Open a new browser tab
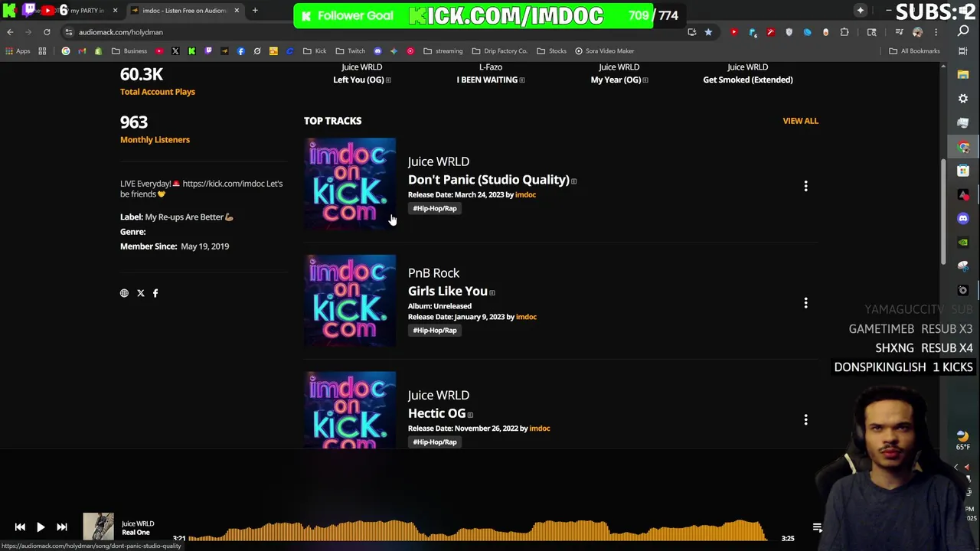980x551 pixels. (255, 11)
